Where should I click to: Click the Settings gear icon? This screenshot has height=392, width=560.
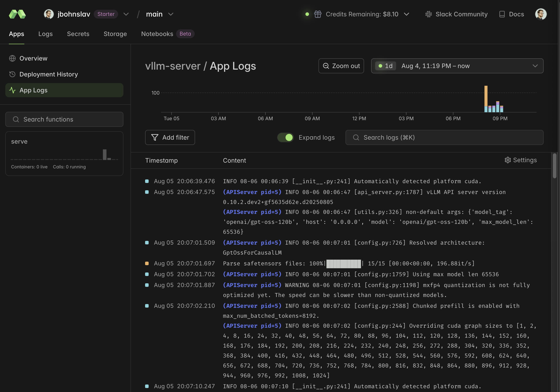(508, 160)
